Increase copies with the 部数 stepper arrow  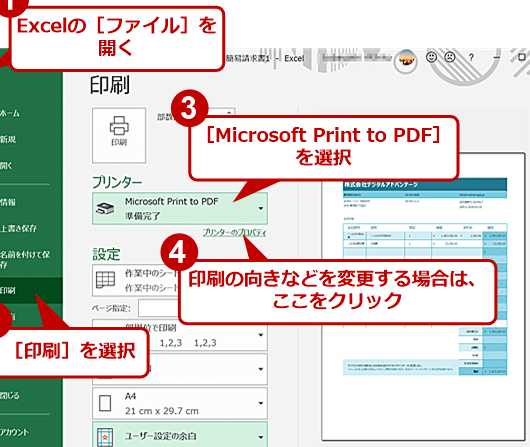229,112
